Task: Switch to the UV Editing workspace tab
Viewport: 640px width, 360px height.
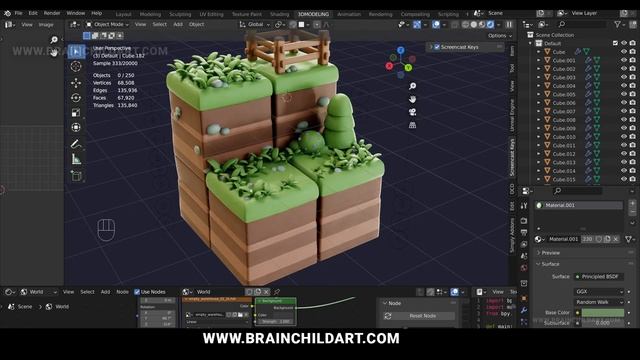Action: point(211,14)
